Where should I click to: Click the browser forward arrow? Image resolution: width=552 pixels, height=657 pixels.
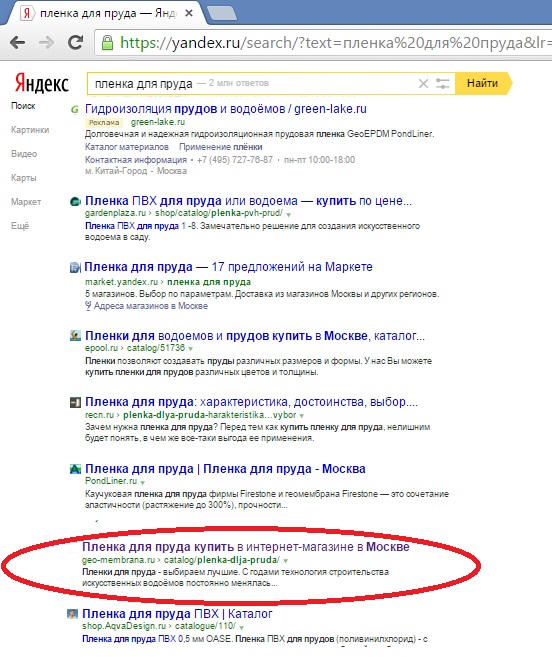[46, 43]
